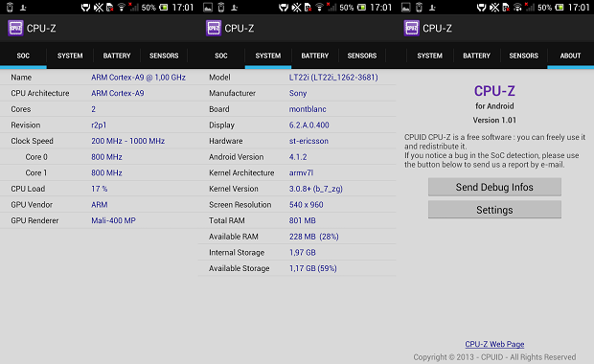Screen dimensions: 594x364
Task: Select the Internal Storage '1,97 GB' value
Action: point(303,252)
